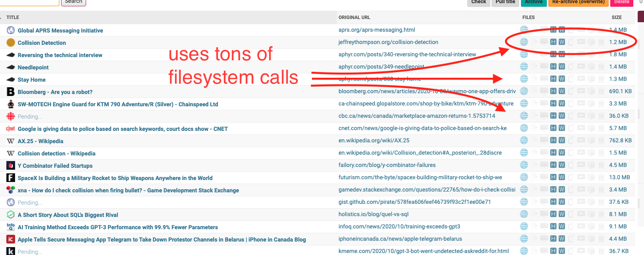Open globe icon in gist.github.com Pending row
The width and height of the screenshot is (644, 255).
point(524,202)
